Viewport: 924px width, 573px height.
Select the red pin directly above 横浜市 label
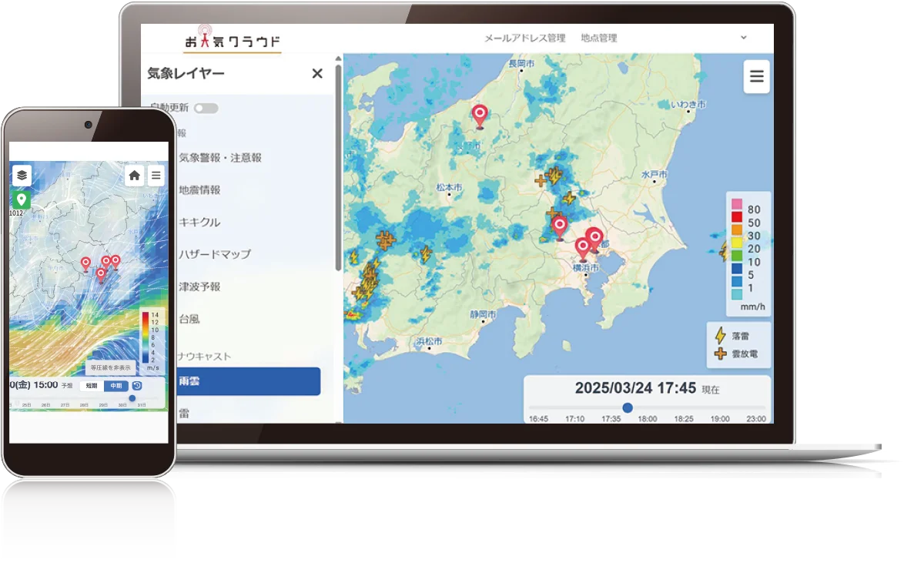[583, 249]
